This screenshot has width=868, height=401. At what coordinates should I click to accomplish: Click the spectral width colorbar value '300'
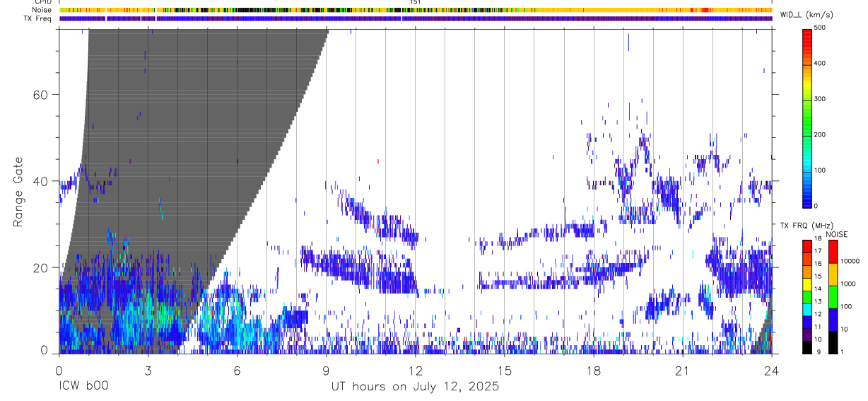(x=820, y=99)
